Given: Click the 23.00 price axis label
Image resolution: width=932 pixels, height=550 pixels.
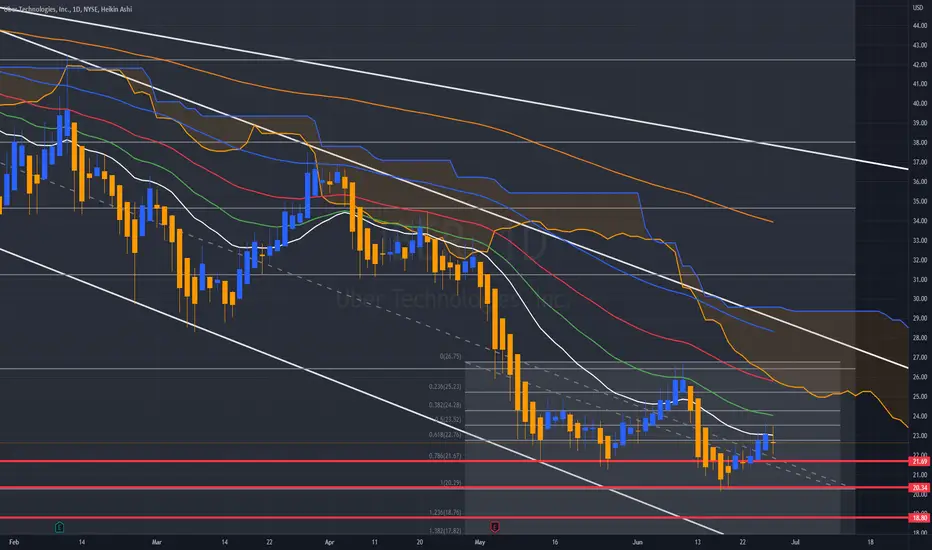Looking at the screenshot, I should [920, 436].
